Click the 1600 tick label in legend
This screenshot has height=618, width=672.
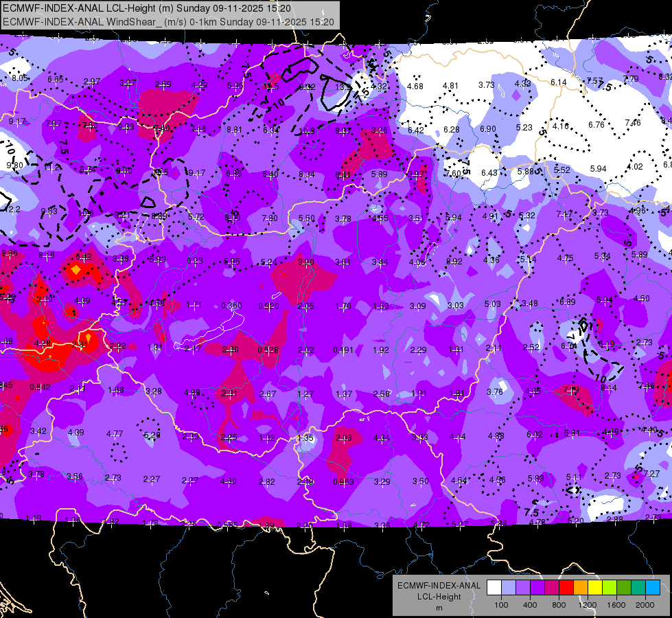click(x=616, y=605)
